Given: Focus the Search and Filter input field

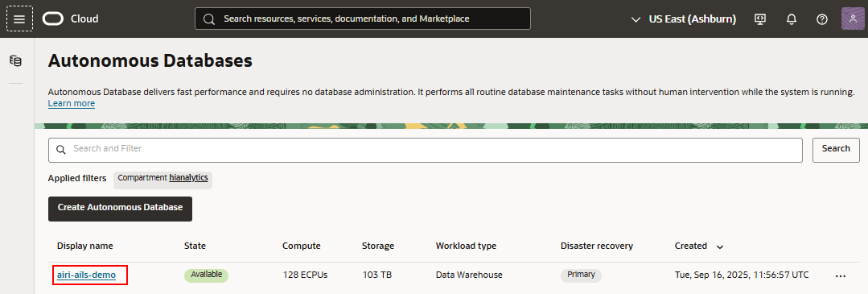Looking at the screenshot, I should pos(425,150).
